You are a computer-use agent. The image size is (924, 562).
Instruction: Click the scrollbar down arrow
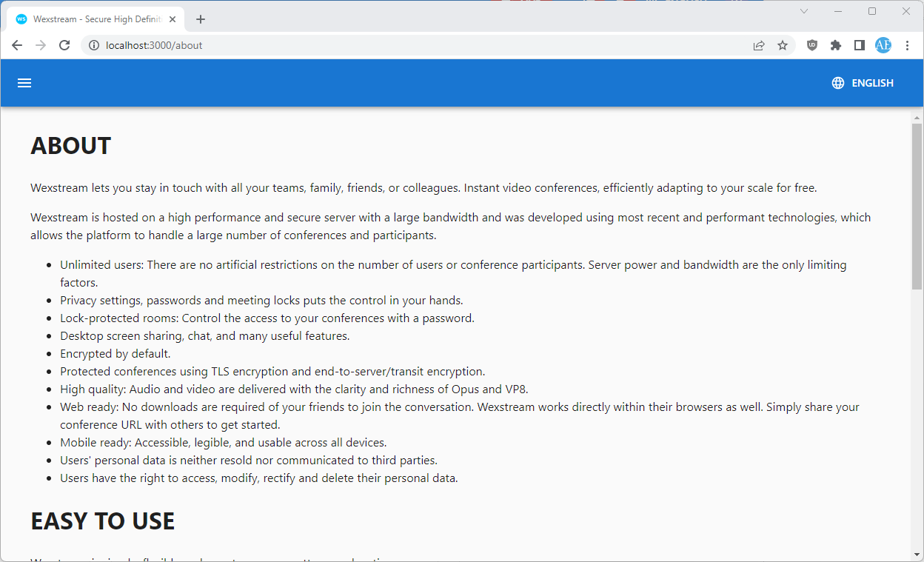[x=917, y=555]
